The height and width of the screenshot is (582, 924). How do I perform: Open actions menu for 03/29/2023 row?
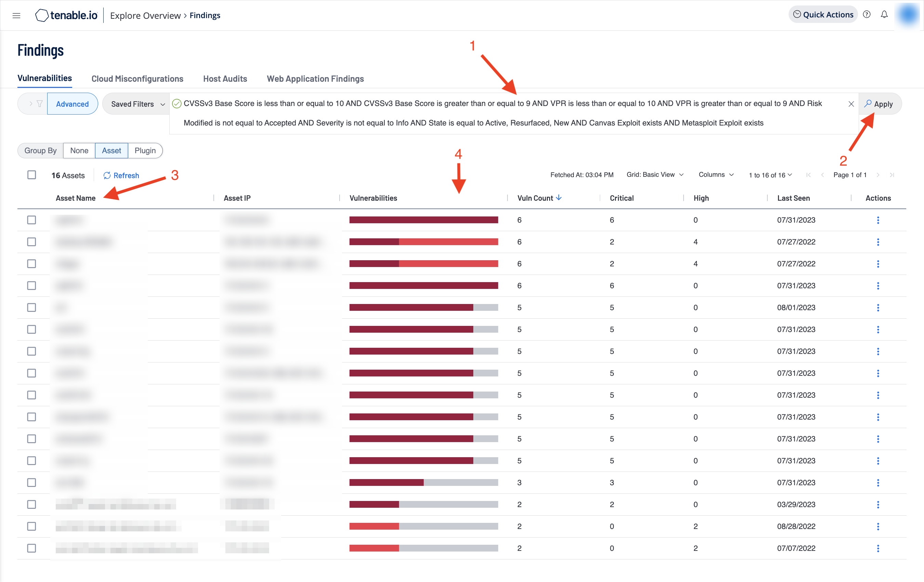click(878, 504)
